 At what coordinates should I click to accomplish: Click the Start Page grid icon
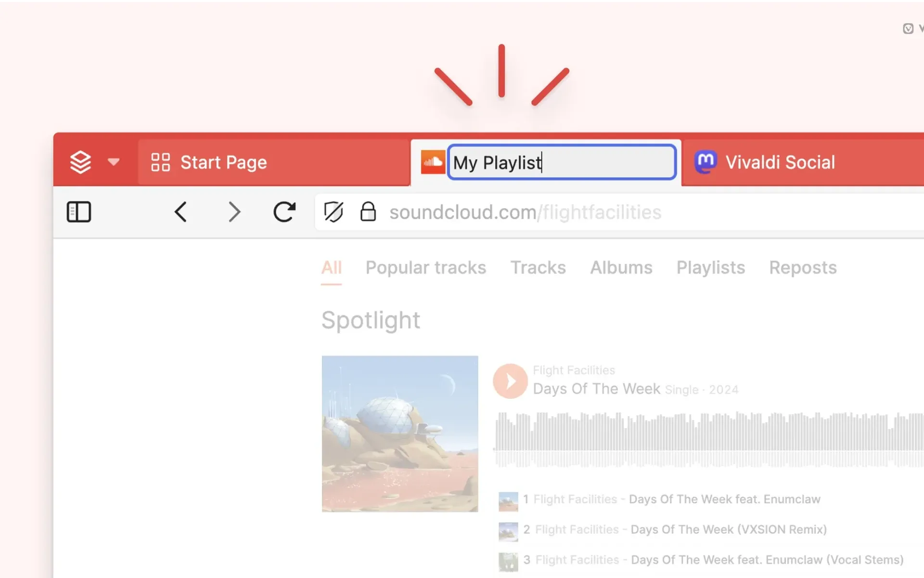coord(160,162)
